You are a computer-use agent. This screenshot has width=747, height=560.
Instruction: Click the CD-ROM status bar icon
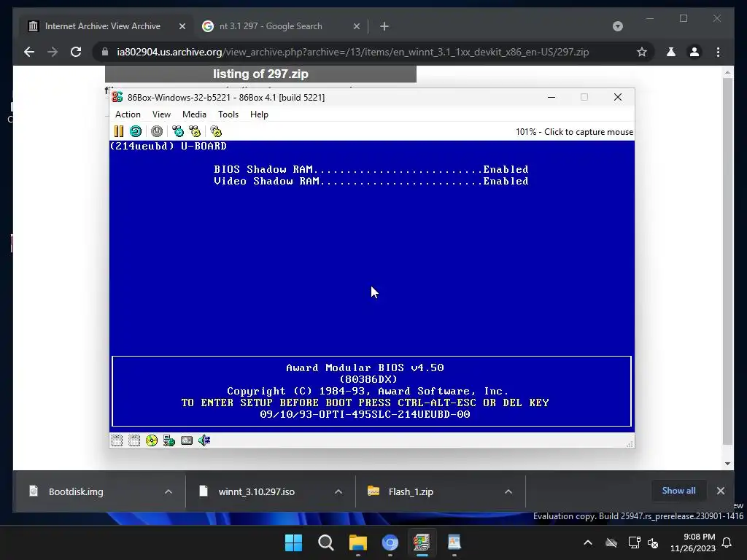[x=152, y=440]
